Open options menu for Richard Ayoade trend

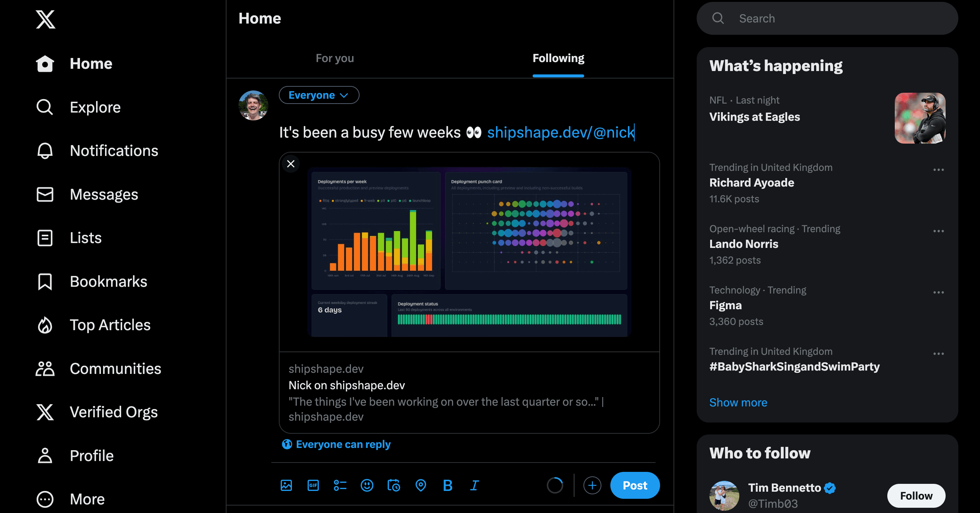(x=939, y=170)
